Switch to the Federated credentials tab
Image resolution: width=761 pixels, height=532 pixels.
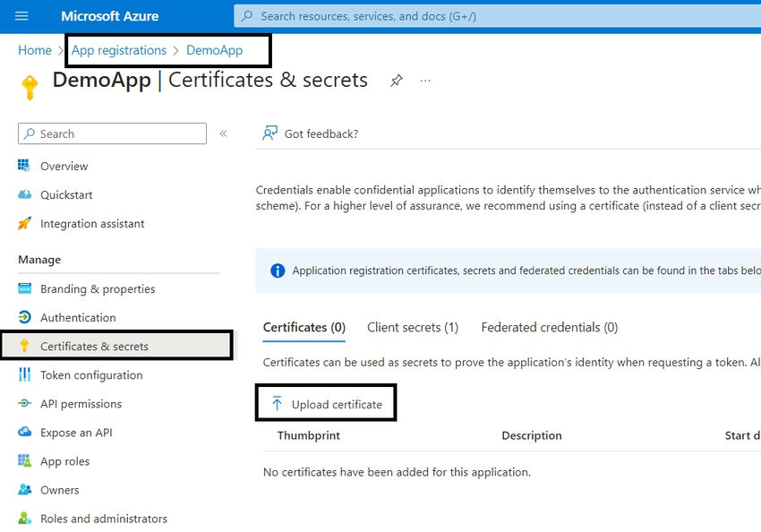pos(549,327)
